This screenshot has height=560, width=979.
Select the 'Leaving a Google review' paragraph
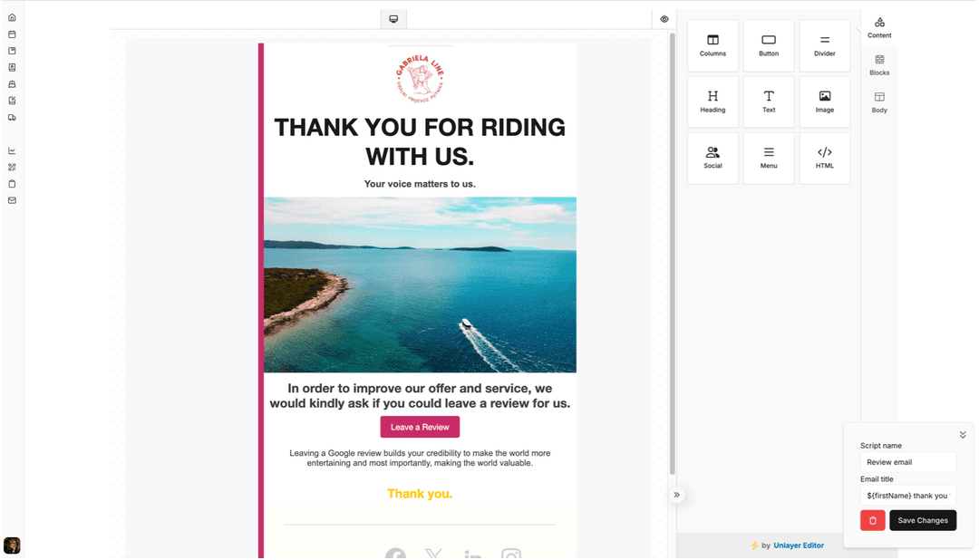pyautogui.click(x=420, y=459)
